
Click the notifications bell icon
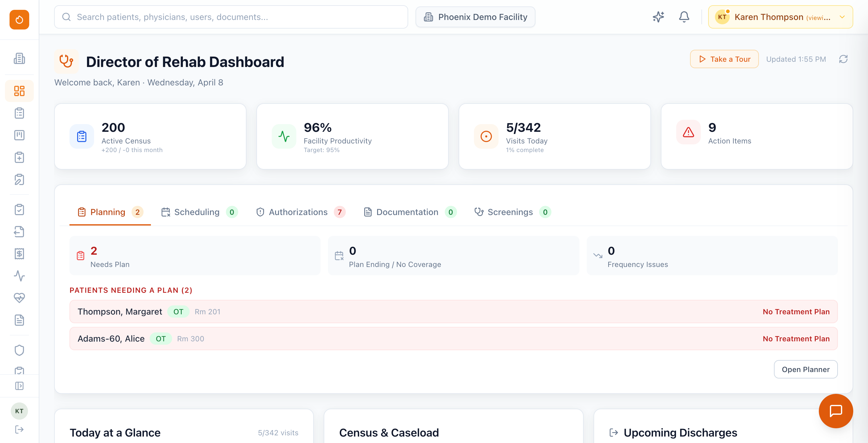coord(684,17)
